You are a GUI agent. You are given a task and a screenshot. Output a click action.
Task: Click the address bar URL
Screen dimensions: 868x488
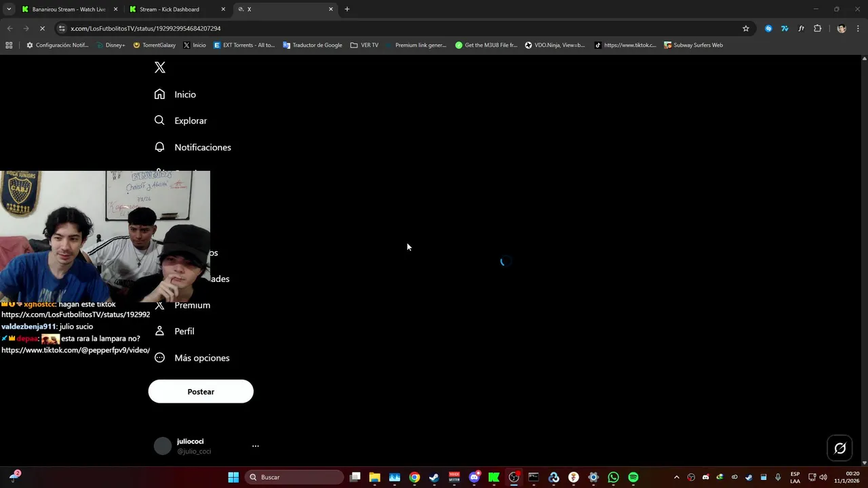click(x=146, y=28)
